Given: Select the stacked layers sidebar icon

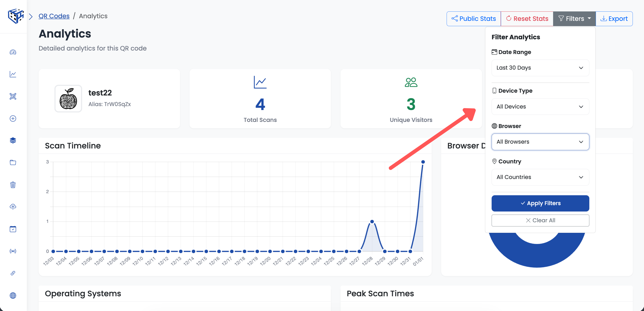Looking at the screenshot, I should [13, 140].
